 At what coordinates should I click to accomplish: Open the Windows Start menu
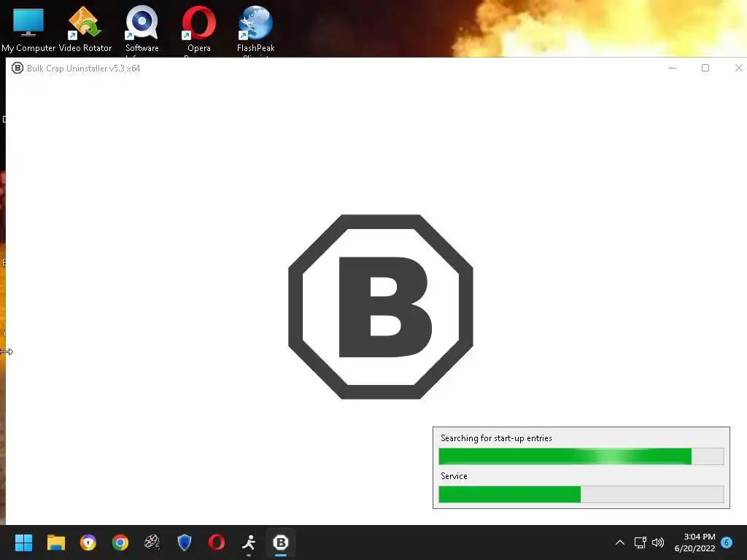pyautogui.click(x=23, y=542)
